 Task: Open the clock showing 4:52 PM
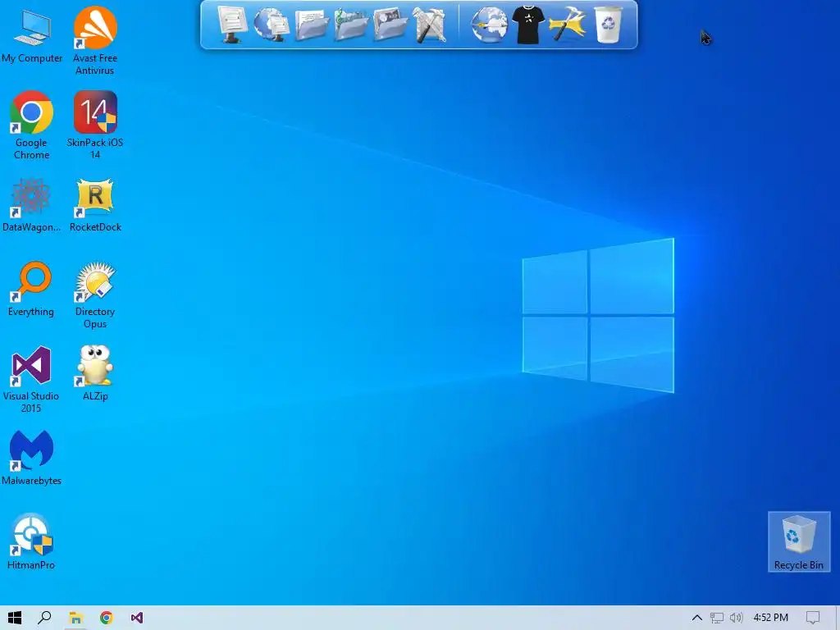(771, 618)
